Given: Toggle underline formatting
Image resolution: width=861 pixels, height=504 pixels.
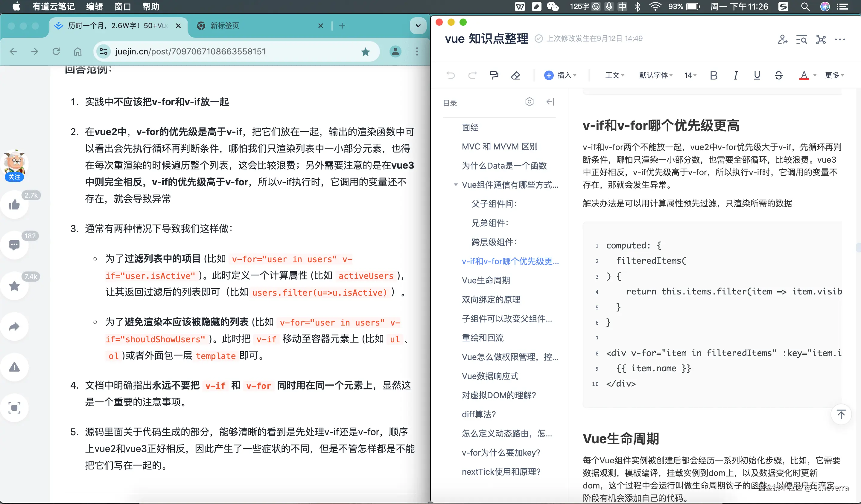Looking at the screenshot, I should coord(757,75).
